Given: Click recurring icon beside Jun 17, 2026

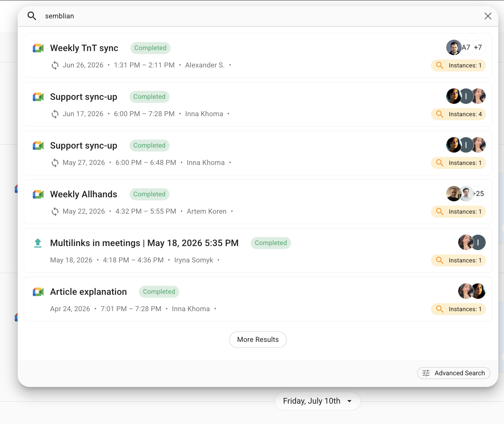Looking at the screenshot, I should click(x=55, y=114).
